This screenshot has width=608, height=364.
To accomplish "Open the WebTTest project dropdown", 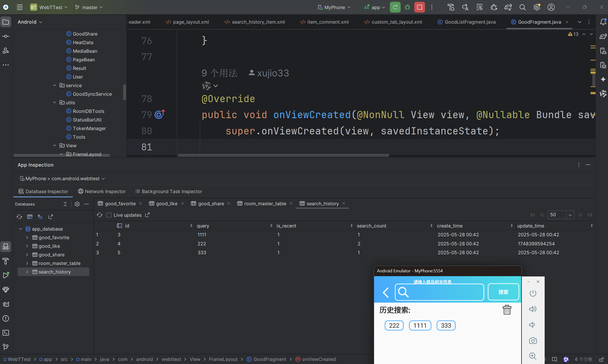I will [48, 7].
